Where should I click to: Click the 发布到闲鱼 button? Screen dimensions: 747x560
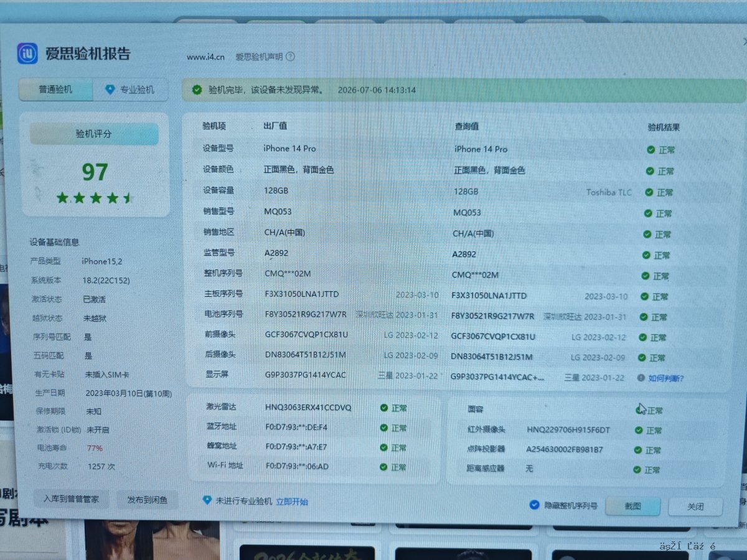(147, 500)
